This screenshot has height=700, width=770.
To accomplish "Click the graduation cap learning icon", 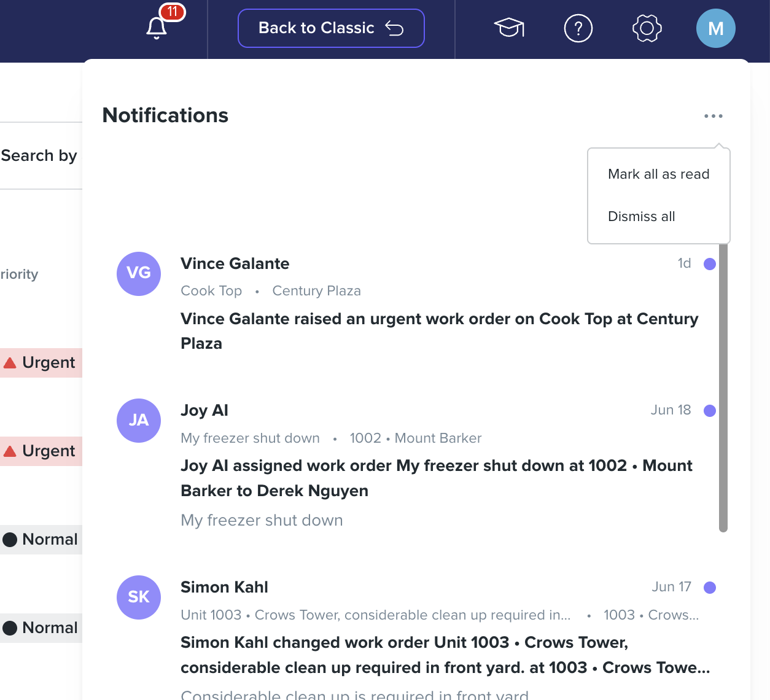I will (509, 28).
